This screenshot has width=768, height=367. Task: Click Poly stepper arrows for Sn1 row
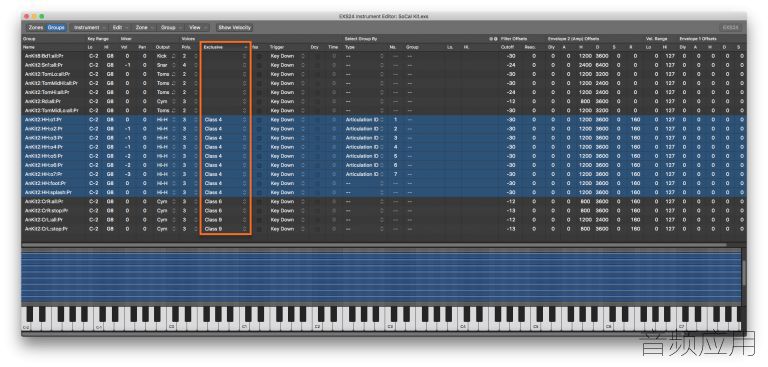[x=195, y=65]
